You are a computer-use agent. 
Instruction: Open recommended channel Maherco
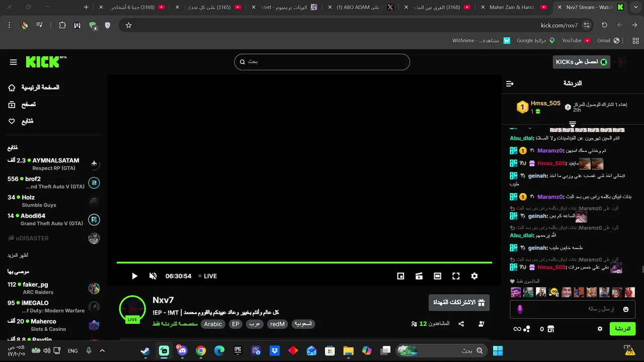click(53, 325)
